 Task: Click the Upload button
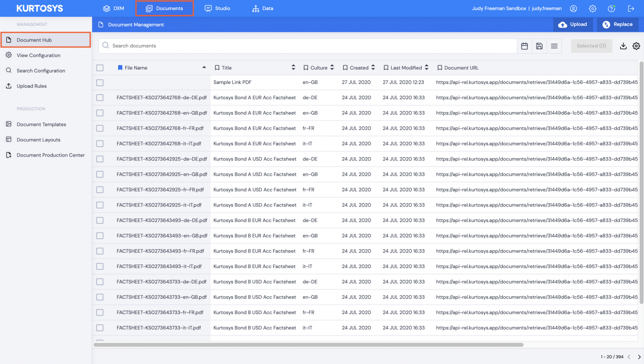click(573, 24)
